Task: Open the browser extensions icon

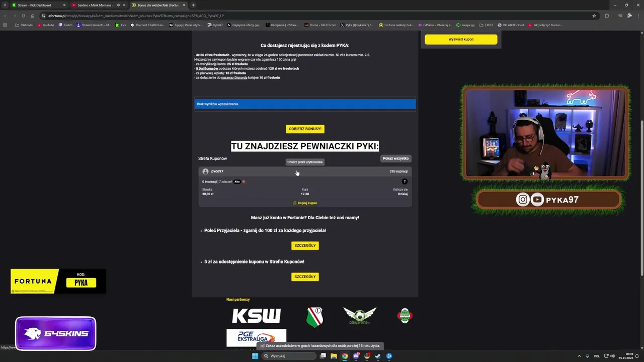Action: [x=607, y=16]
